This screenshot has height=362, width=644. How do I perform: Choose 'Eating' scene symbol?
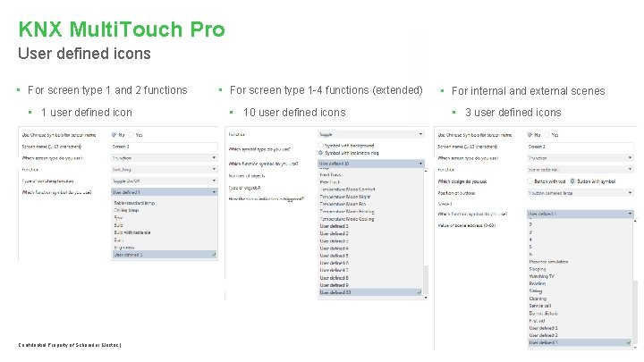(x=536, y=291)
